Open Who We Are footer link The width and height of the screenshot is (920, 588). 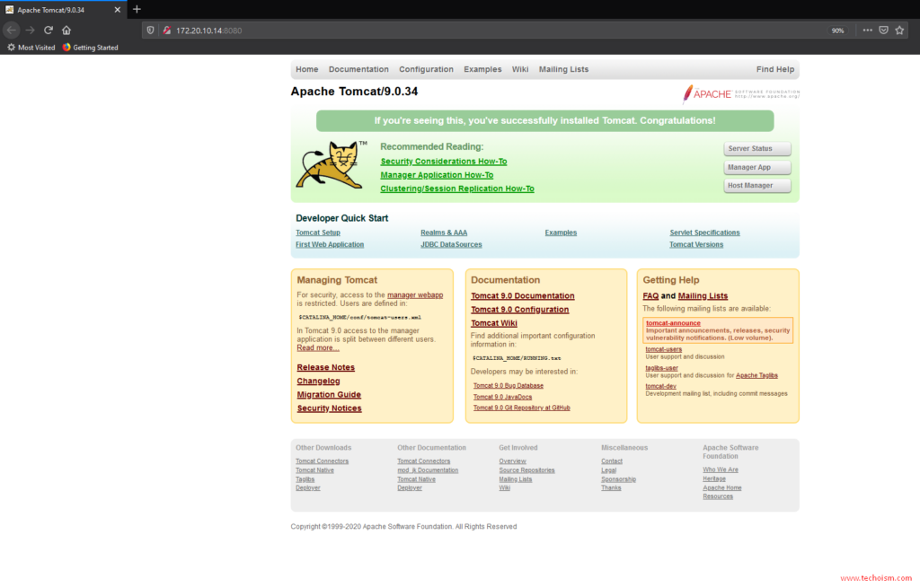pyautogui.click(x=721, y=470)
